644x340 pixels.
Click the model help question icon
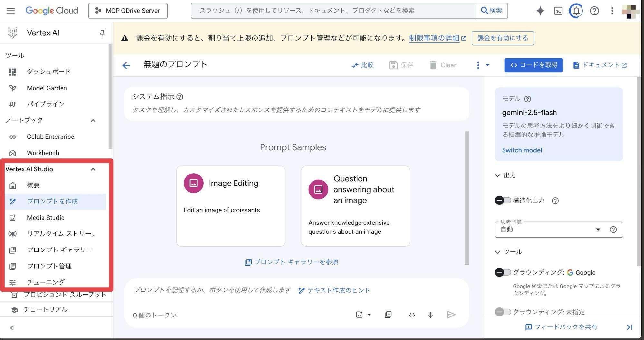(x=528, y=99)
